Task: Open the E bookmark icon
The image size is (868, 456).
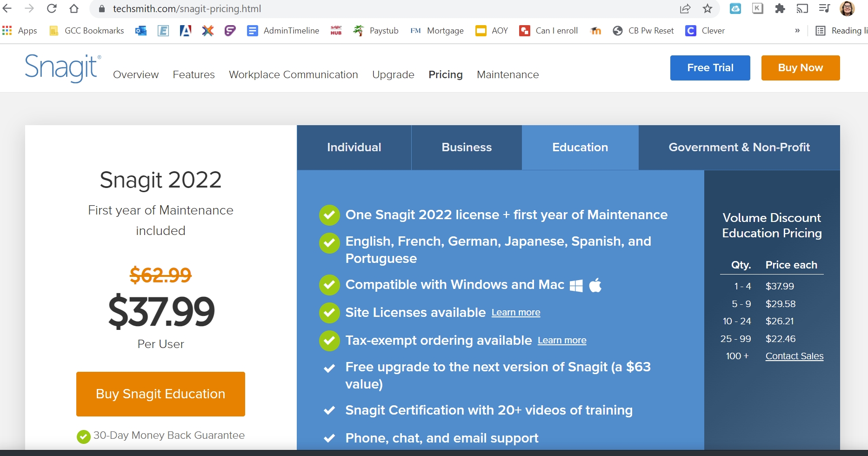Action: (163, 31)
